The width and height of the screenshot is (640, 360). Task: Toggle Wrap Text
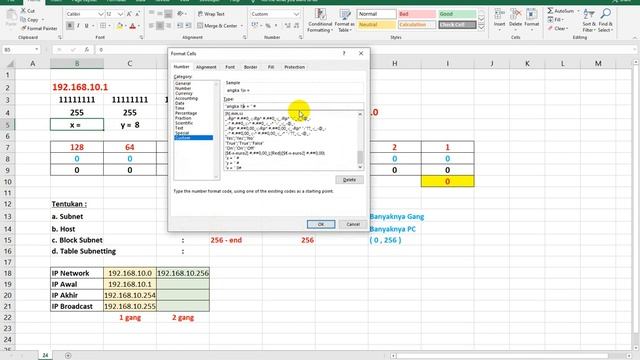click(x=211, y=14)
